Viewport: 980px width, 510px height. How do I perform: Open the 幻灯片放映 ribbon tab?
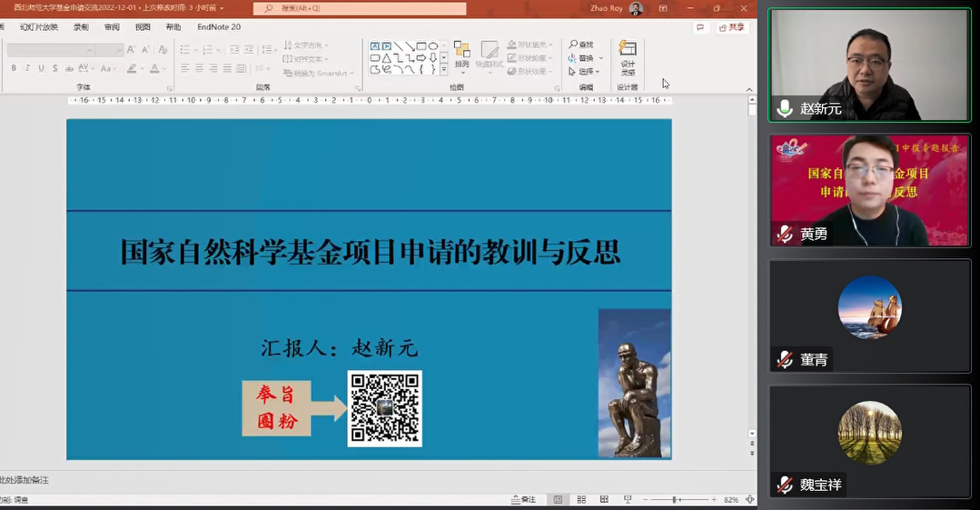click(39, 27)
